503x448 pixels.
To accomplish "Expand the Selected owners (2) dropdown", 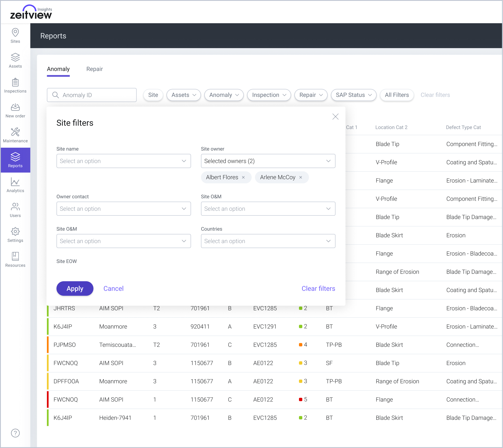I will [x=268, y=161].
